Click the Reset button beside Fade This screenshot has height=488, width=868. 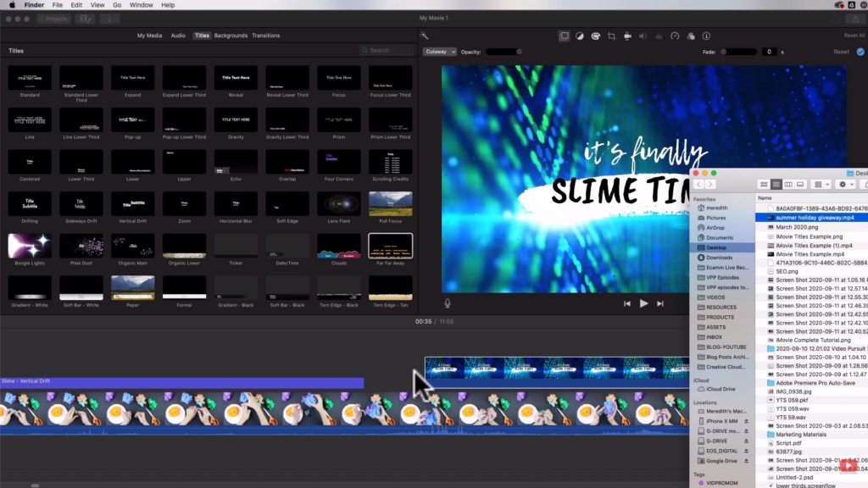(x=841, y=52)
